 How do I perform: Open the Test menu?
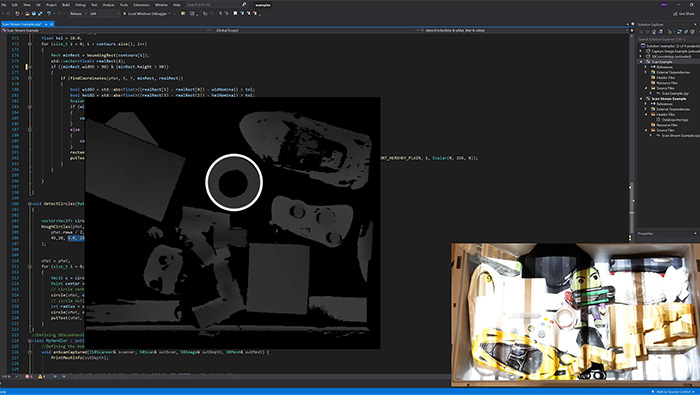[94, 5]
